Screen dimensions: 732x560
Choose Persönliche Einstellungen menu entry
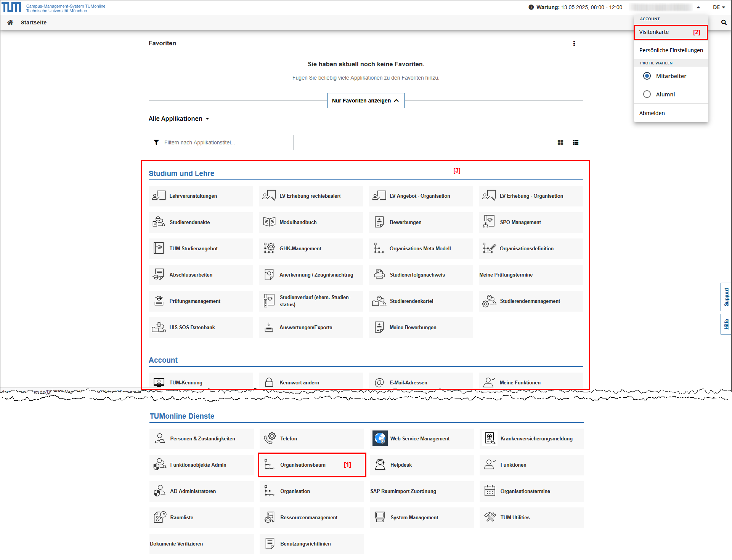tap(671, 50)
